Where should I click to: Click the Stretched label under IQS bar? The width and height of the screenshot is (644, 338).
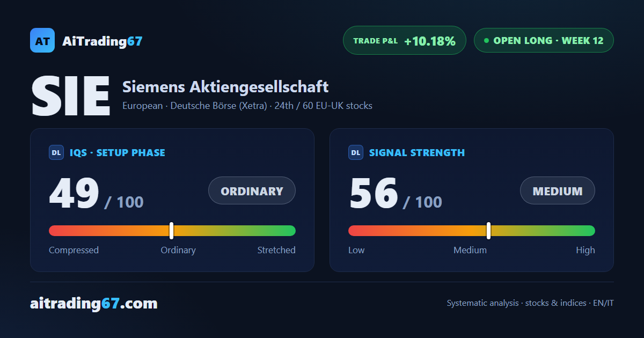276,250
